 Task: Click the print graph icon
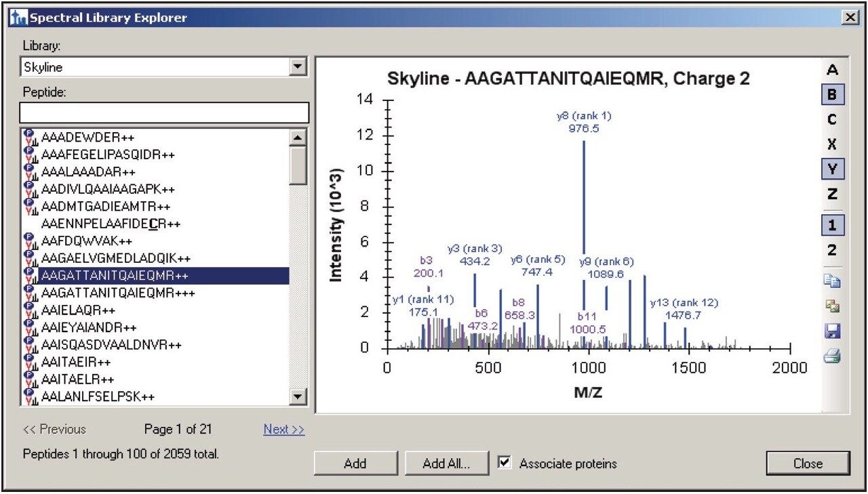coord(832,356)
